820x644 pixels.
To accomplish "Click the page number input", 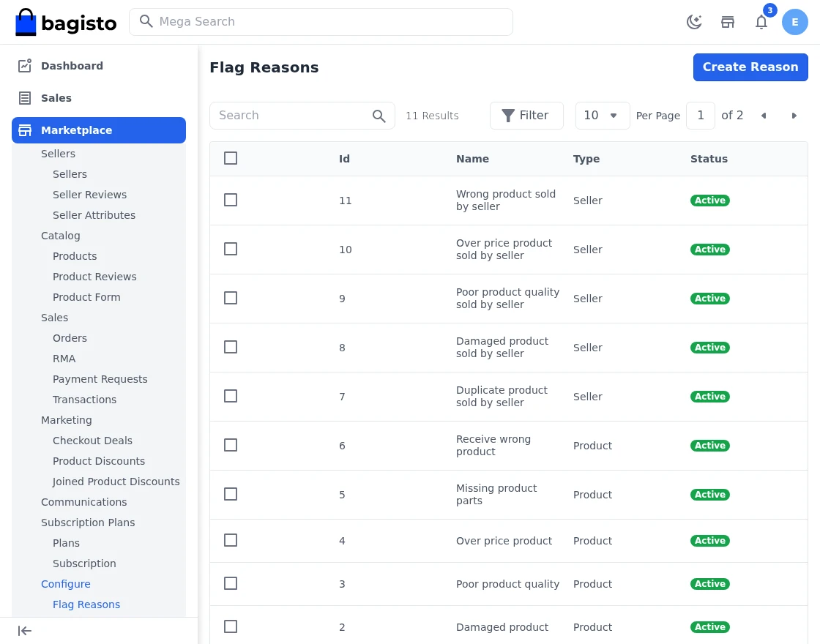I will click(700, 116).
